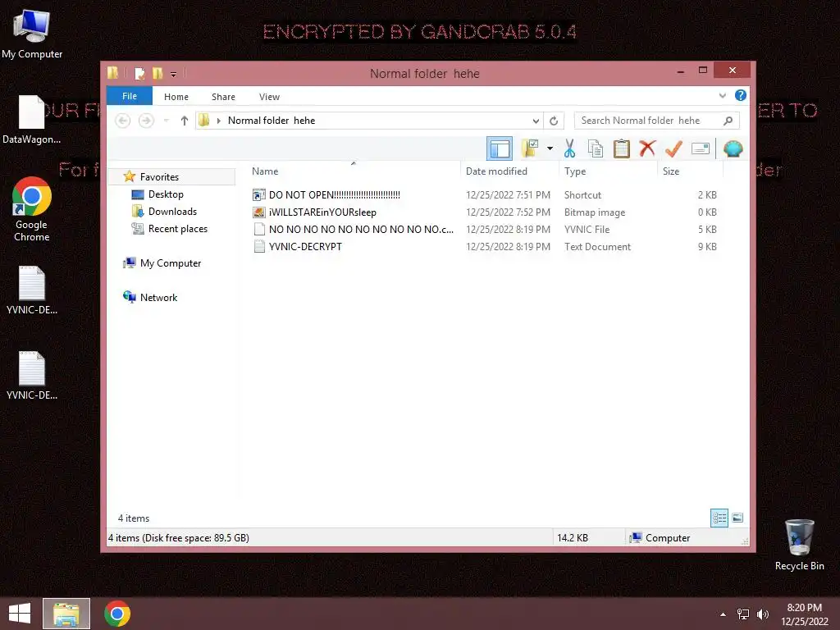
Task: Switch to the details view layout button
Action: tap(719, 518)
